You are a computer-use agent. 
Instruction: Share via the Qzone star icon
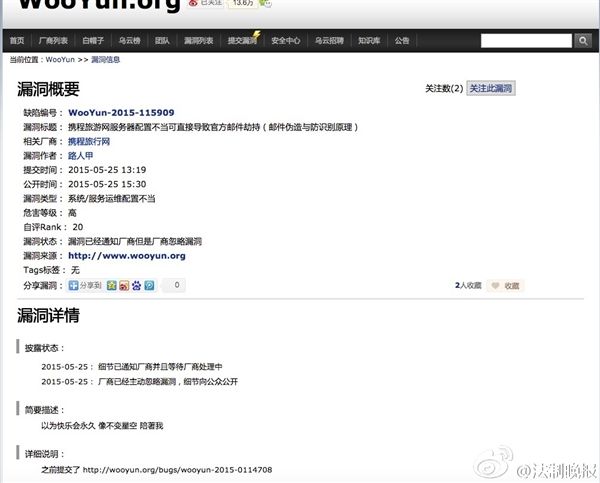point(111,285)
